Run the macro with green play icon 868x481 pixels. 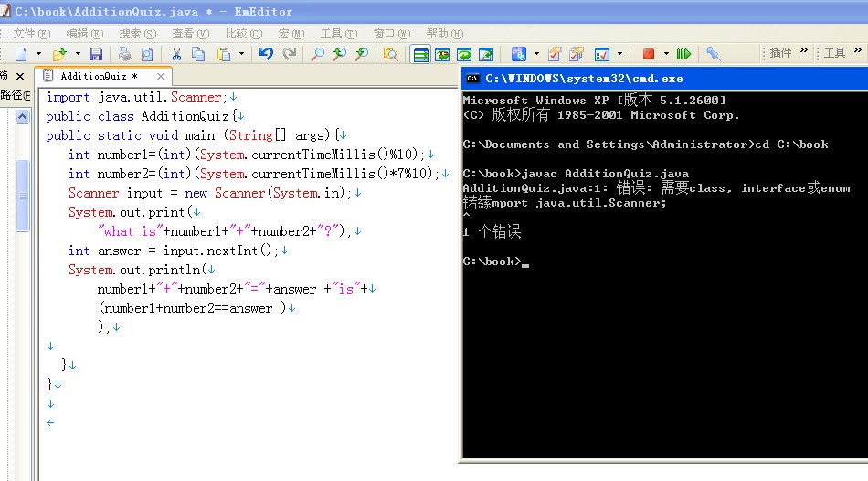pyautogui.click(x=683, y=54)
